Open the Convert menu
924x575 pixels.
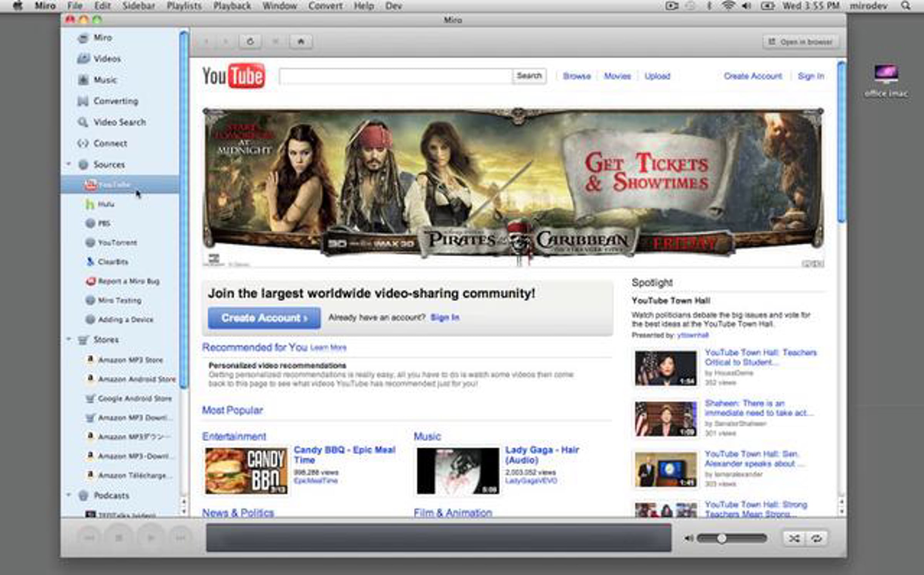(325, 6)
